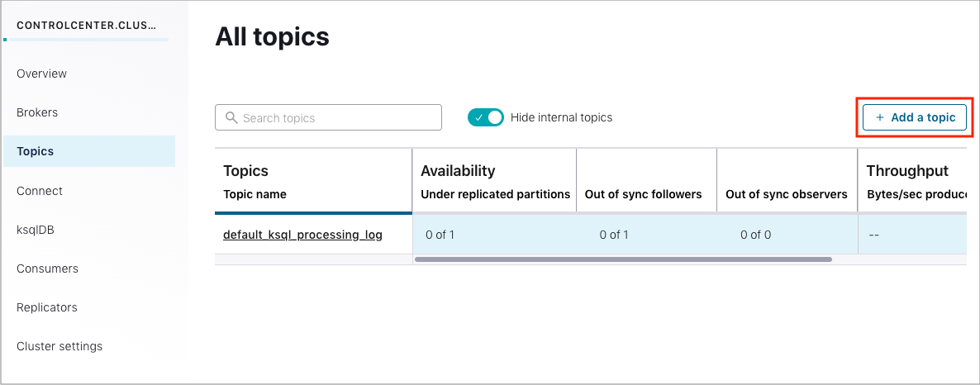Viewport: 980px width, 385px height.
Task: Click the horizontal table scrollbar
Action: tap(623, 259)
